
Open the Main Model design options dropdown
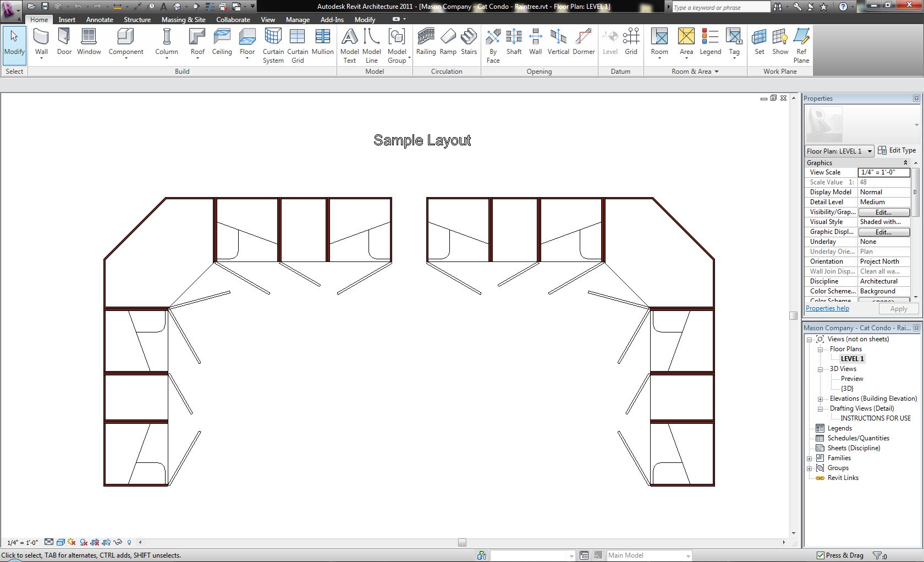coord(648,555)
